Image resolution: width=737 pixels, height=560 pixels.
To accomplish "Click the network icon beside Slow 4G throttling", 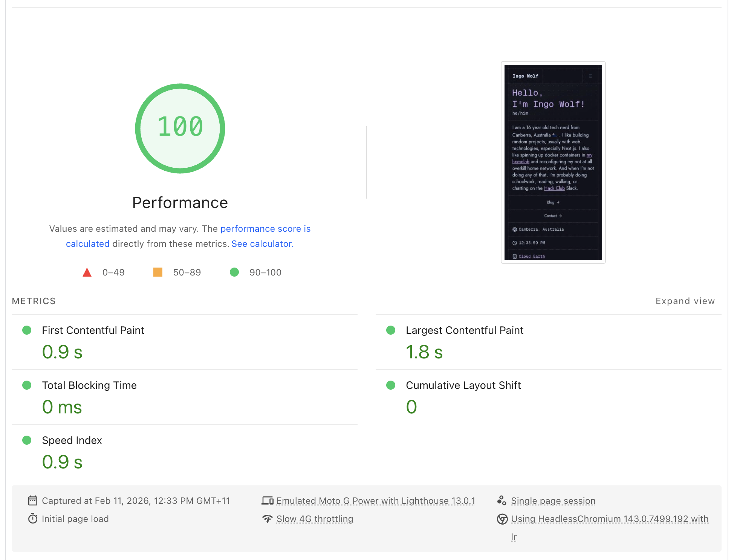I will pos(267,519).
